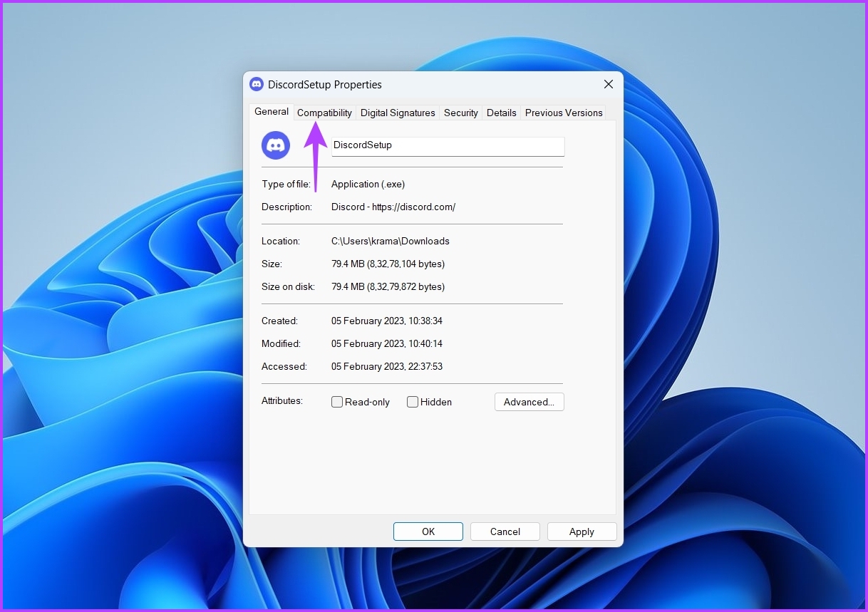Image resolution: width=868 pixels, height=612 pixels.
Task: Open the Advanced attributes dialog
Action: pyautogui.click(x=529, y=402)
